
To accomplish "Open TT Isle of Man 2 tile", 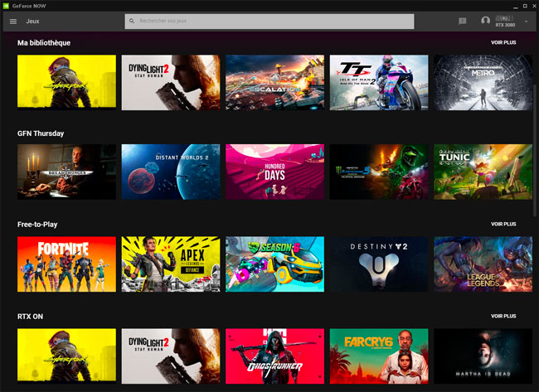I will click(x=379, y=83).
